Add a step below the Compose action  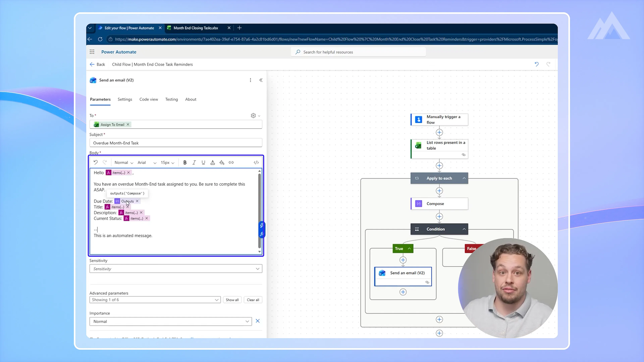tap(439, 216)
